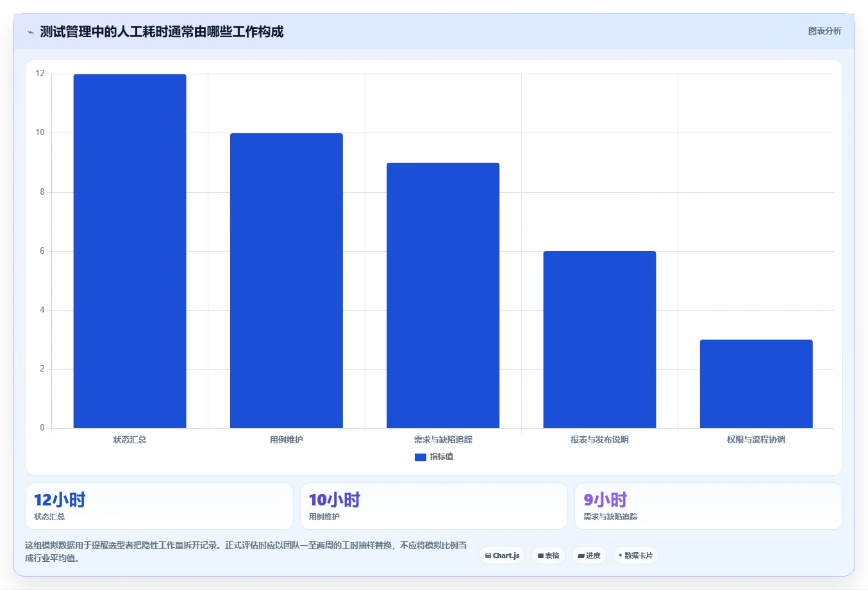Click the 需求与缺陷追踪 bar in chart
This screenshot has width=868, height=590.
(x=443, y=295)
